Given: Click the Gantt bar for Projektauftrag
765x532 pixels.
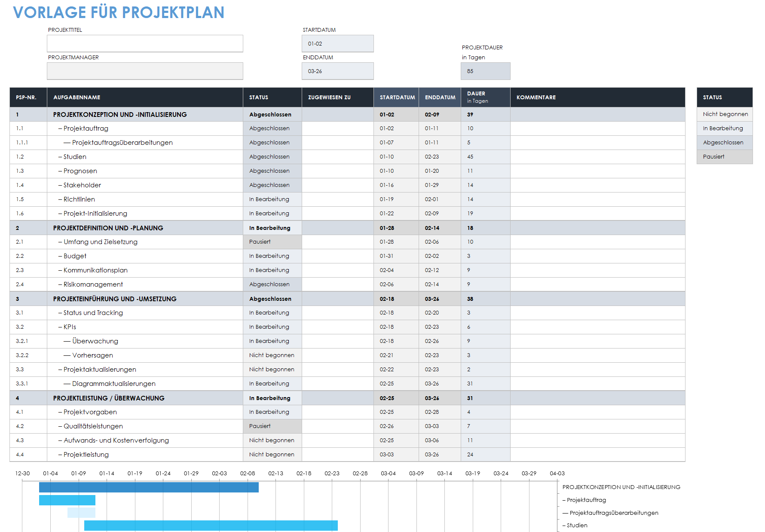Looking at the screenshot, I should (67, 500).
